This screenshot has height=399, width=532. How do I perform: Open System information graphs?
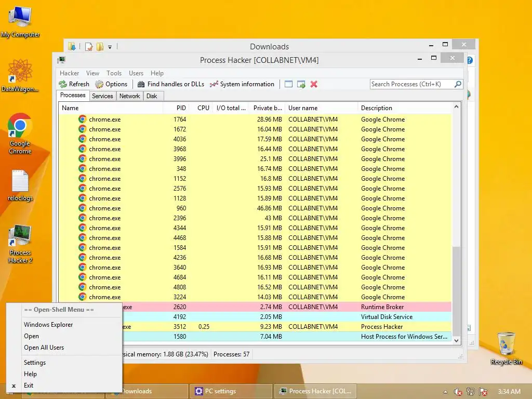[242, 84]
